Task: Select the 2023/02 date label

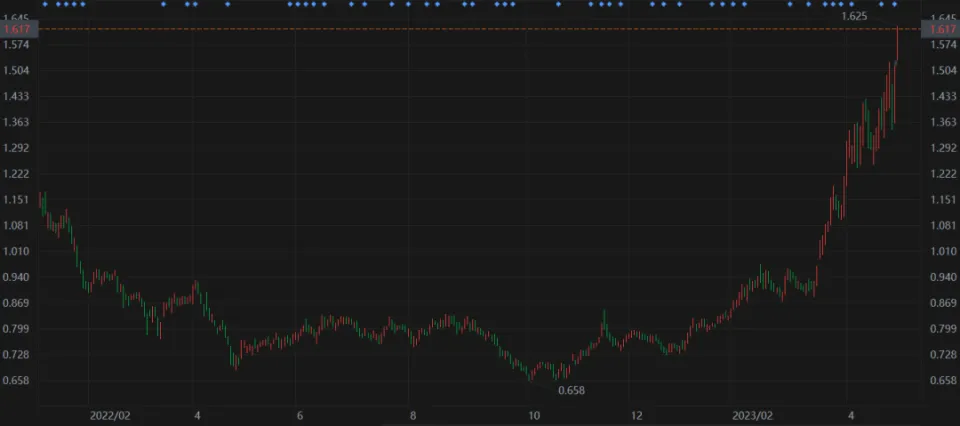Action: (x=752, y=415)
